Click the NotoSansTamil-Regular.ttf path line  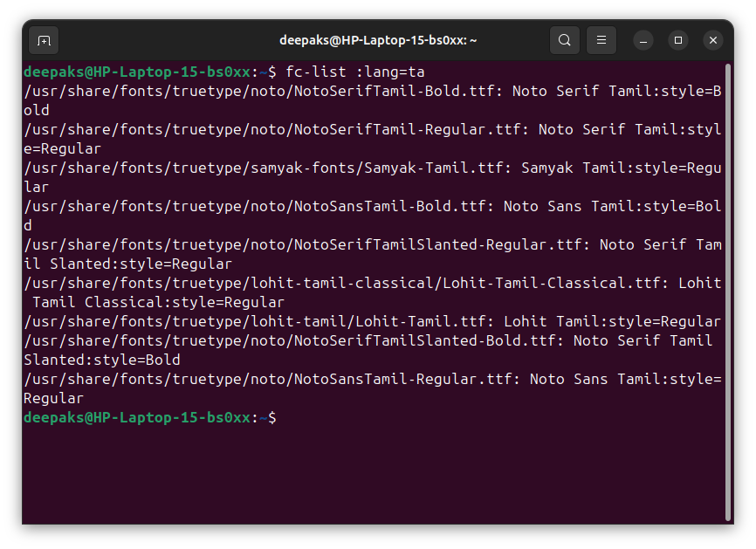[x=372, y=388]
